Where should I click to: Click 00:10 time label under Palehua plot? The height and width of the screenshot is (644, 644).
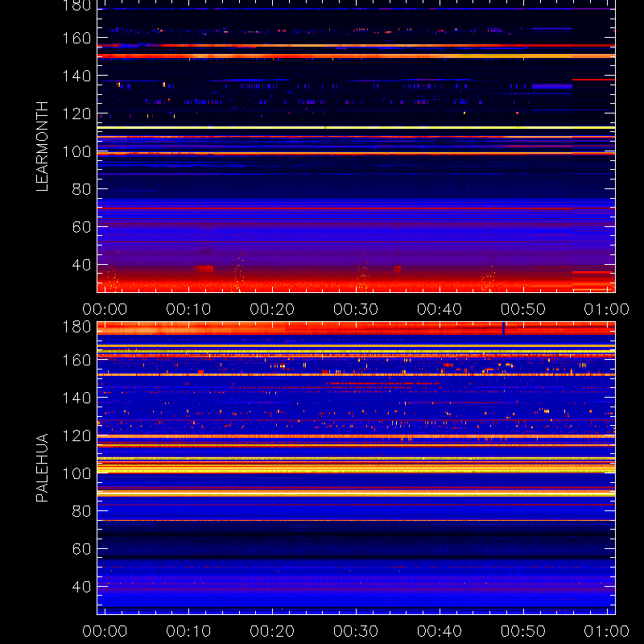[188, 631]
